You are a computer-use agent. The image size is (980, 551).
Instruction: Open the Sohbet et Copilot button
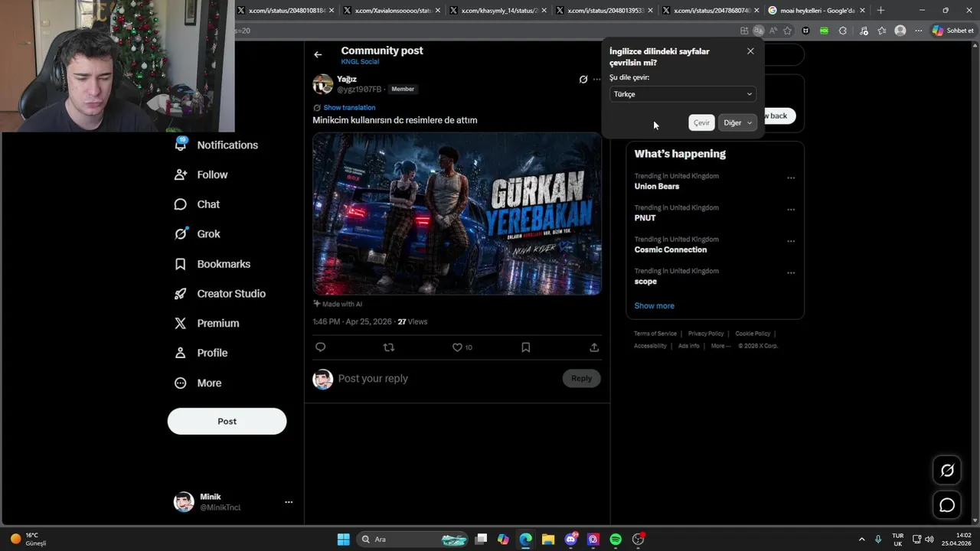coord(953,31)
